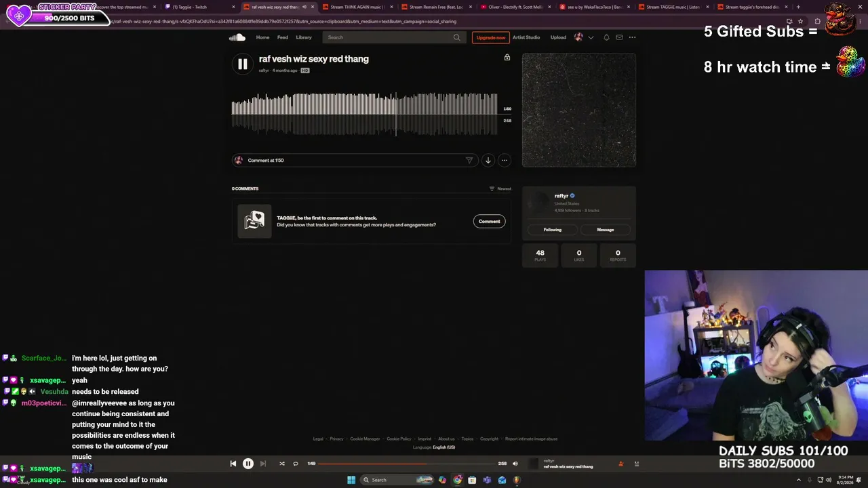Click the bottom player progress bar
868x488 pixels.
408,464
